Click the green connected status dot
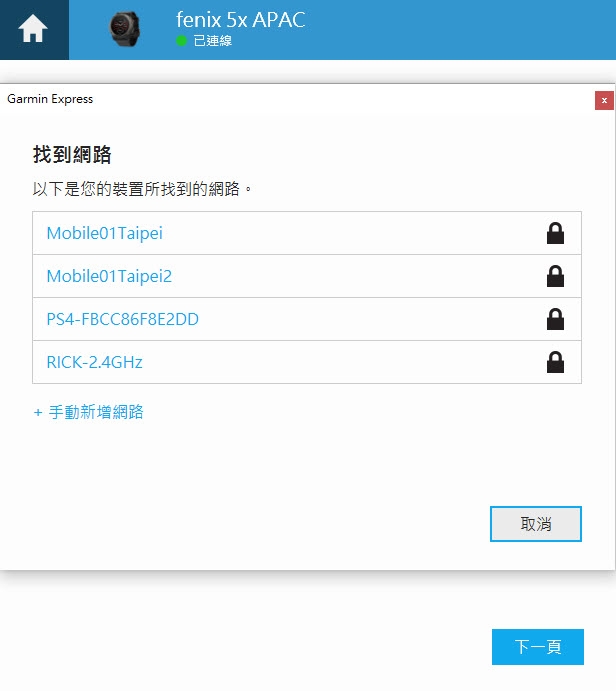Image resolution: width=616 pixels, height=691 pixels. 181,41
